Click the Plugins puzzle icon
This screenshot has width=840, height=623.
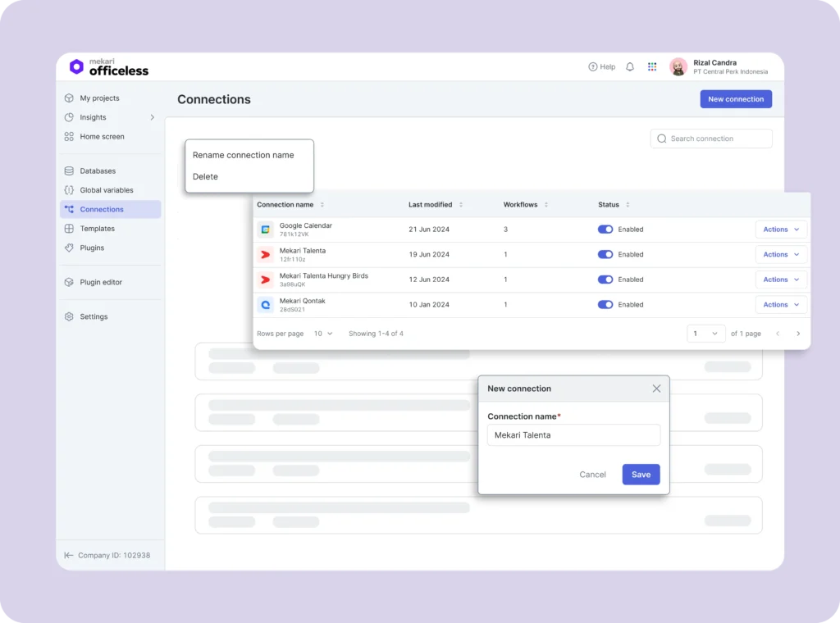pos(69,248)
